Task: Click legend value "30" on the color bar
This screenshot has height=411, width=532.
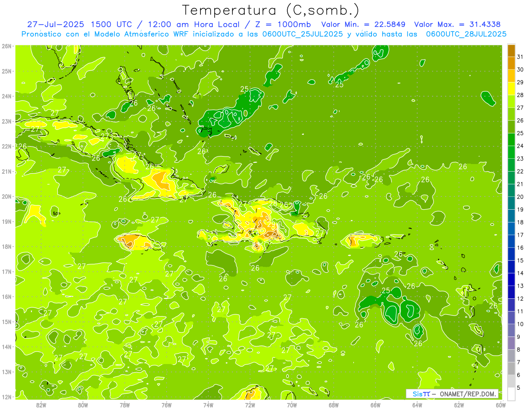Action: (520, 70)
